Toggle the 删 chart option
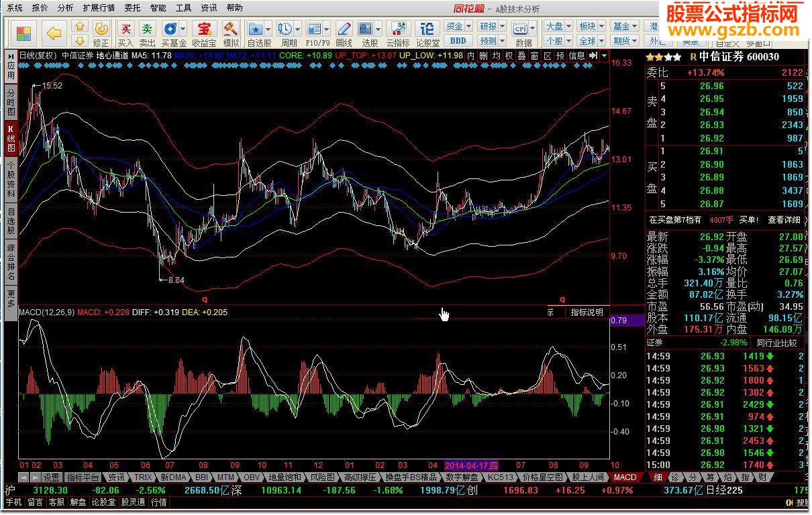Screen dimensions: 812x515 (x=484, y=56)
